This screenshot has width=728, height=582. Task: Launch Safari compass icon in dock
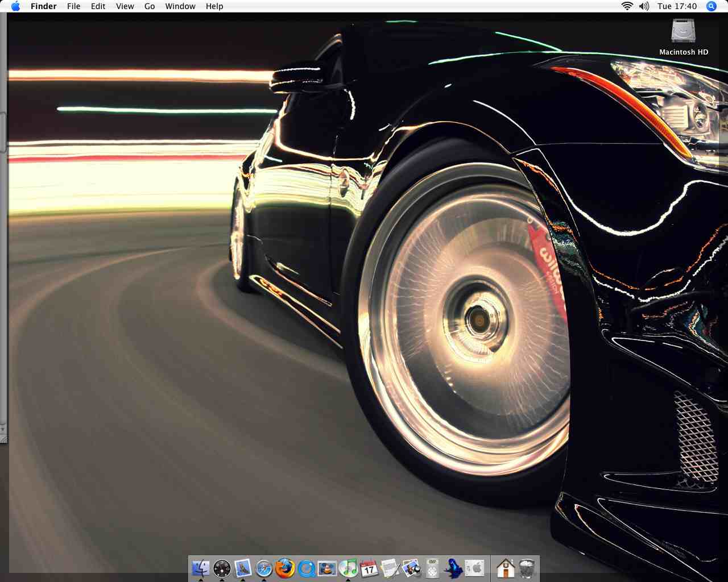(264, 568)
